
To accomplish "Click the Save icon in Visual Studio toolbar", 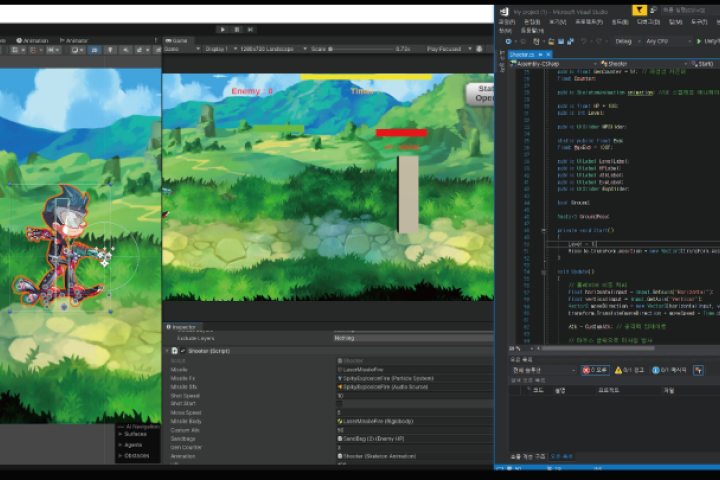I will tap(561, 41).
